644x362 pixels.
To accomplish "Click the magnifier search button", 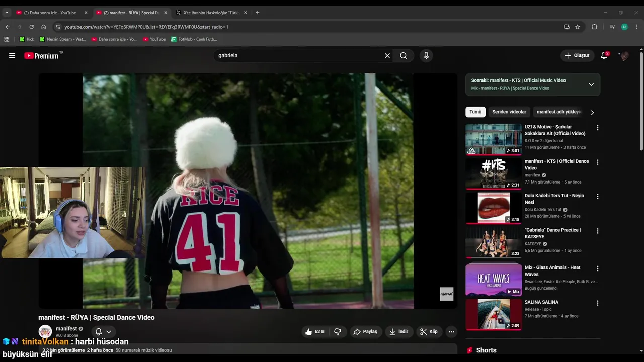I will coord(404,56).
